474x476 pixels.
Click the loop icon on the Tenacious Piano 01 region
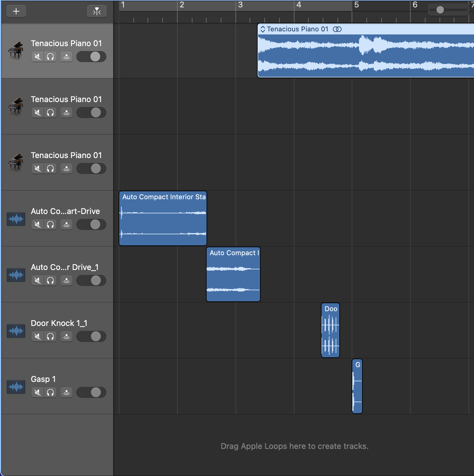tap(337, 29)
